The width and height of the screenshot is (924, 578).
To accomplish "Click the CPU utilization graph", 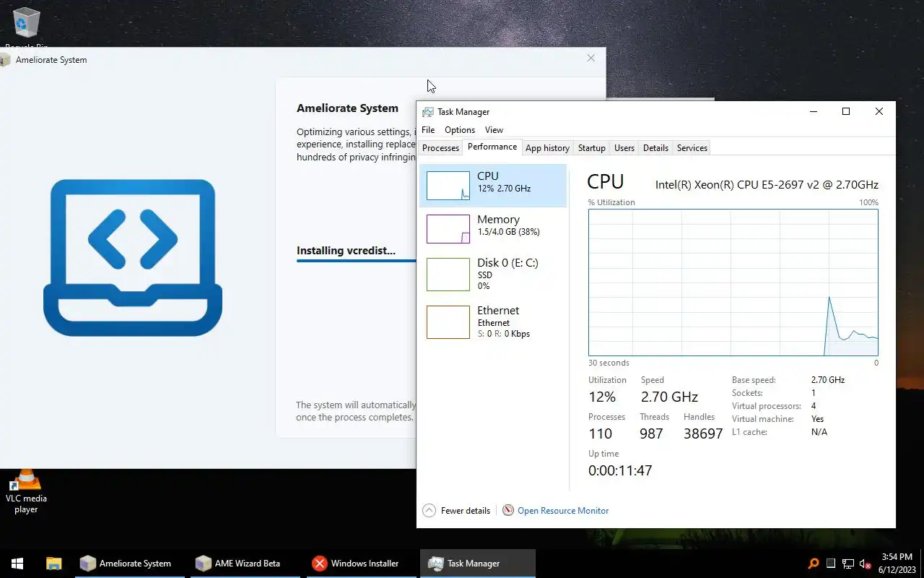I will [x=733, y=282].
